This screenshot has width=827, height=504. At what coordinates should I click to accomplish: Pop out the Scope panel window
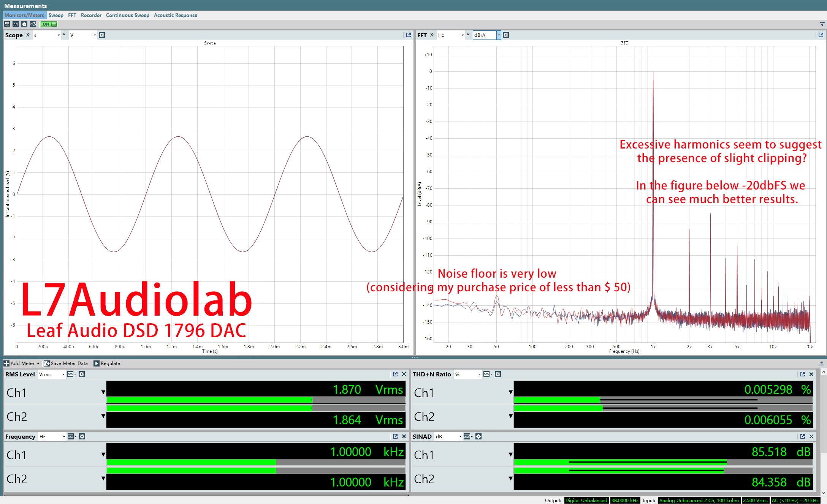pos(409,35)
